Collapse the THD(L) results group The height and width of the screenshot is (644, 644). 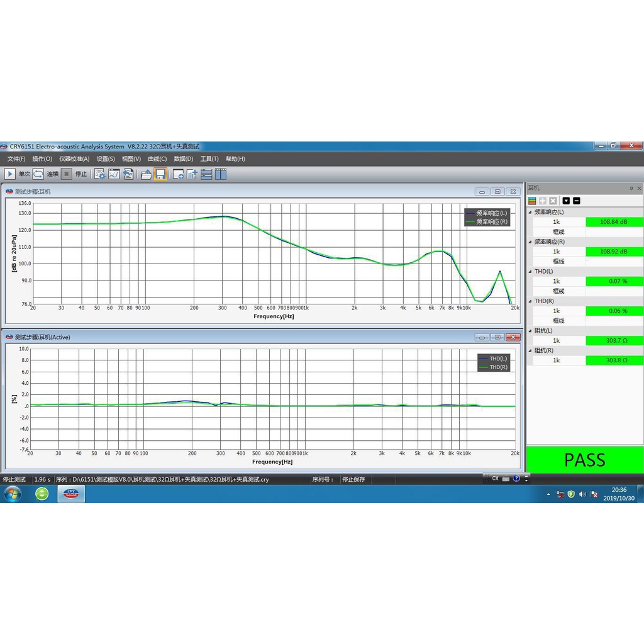point(530,271)
